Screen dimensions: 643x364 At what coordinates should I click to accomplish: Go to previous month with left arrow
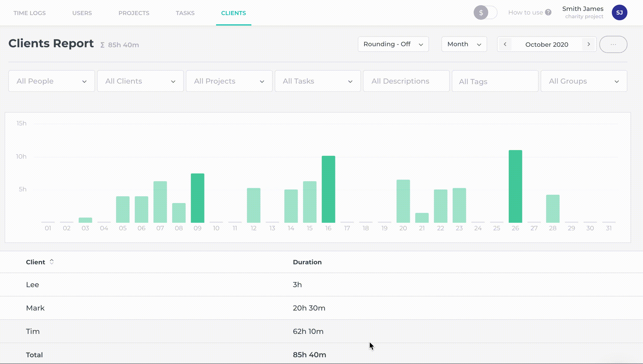tap(505, 44)
